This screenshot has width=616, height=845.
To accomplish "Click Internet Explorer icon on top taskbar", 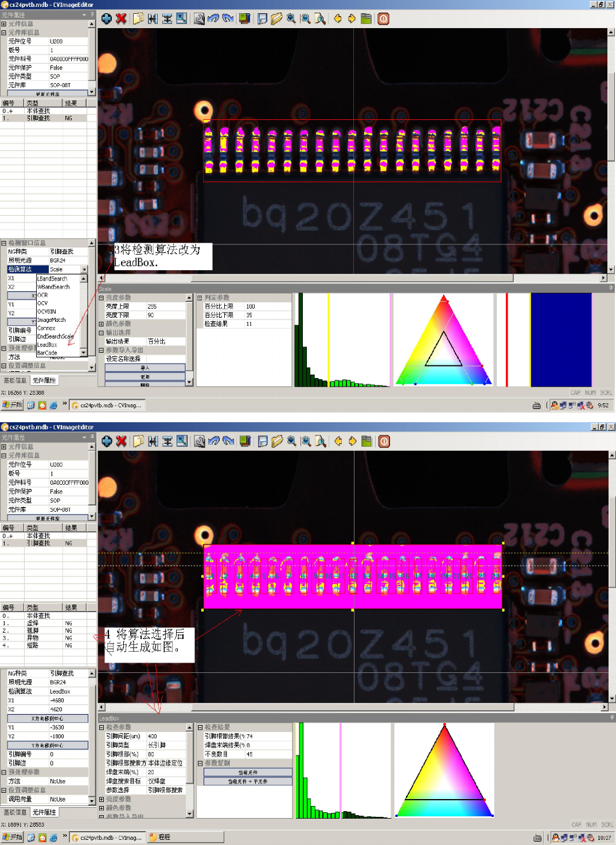I will tap(53, 405).
